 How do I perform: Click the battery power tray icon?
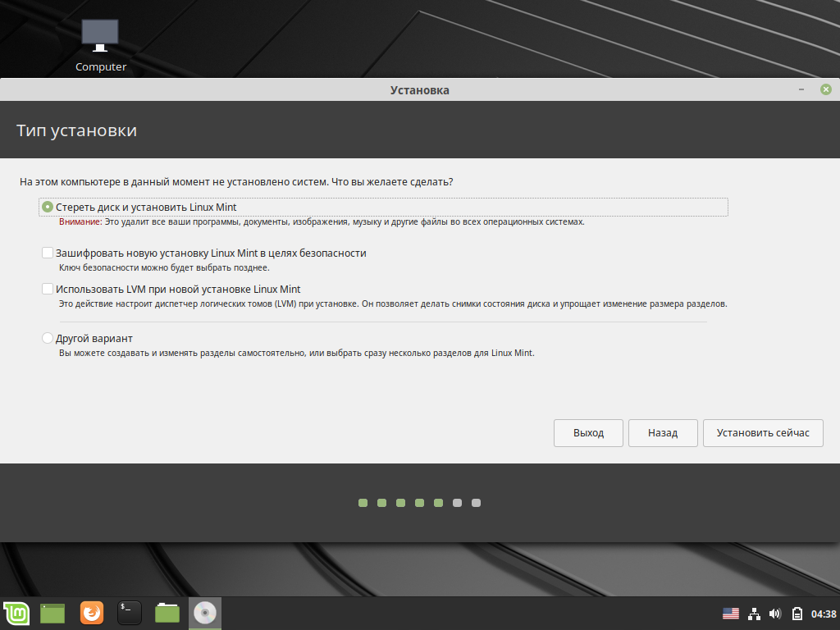(797, 614)
